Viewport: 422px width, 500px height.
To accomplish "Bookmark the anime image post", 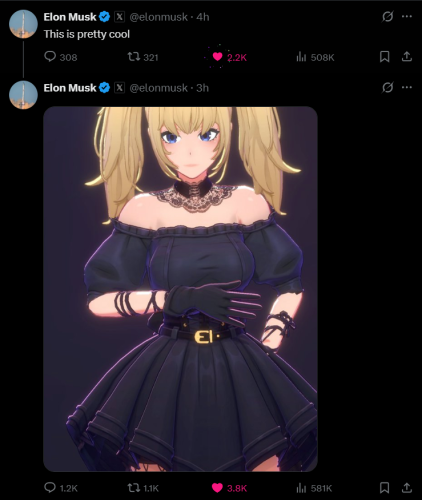I will click(x=384, y=488).
